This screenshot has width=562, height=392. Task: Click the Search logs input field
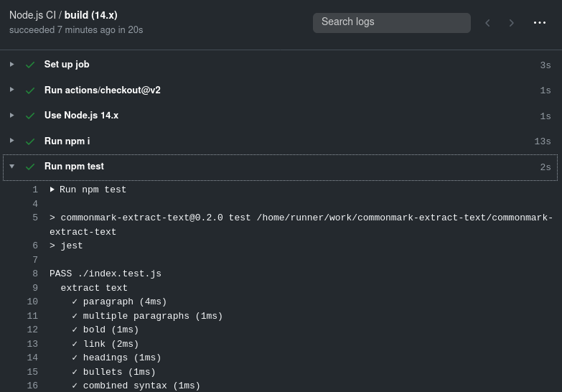(391, 22)
